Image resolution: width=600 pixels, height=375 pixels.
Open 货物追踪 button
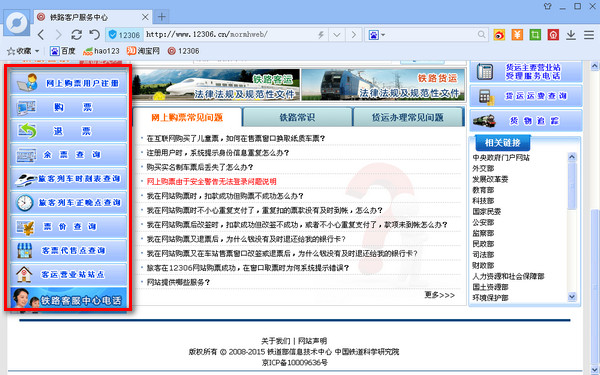[x=526, y=121]
